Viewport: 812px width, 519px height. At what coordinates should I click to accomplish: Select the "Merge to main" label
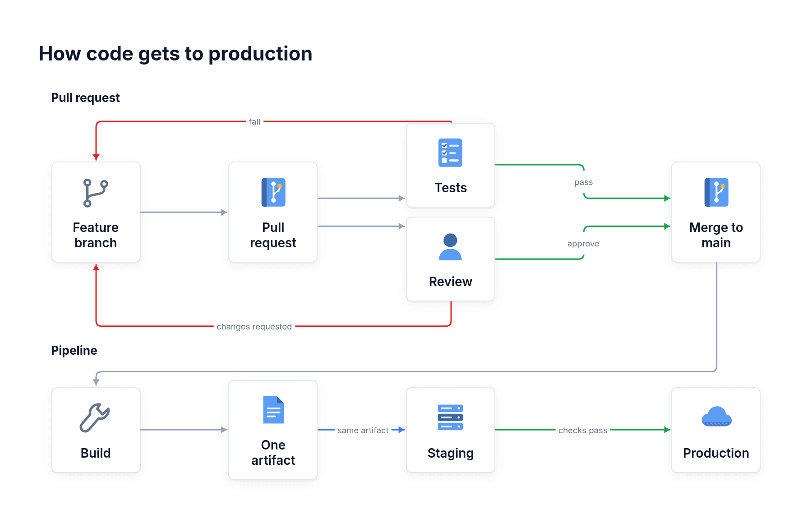(x=716, y=235)
